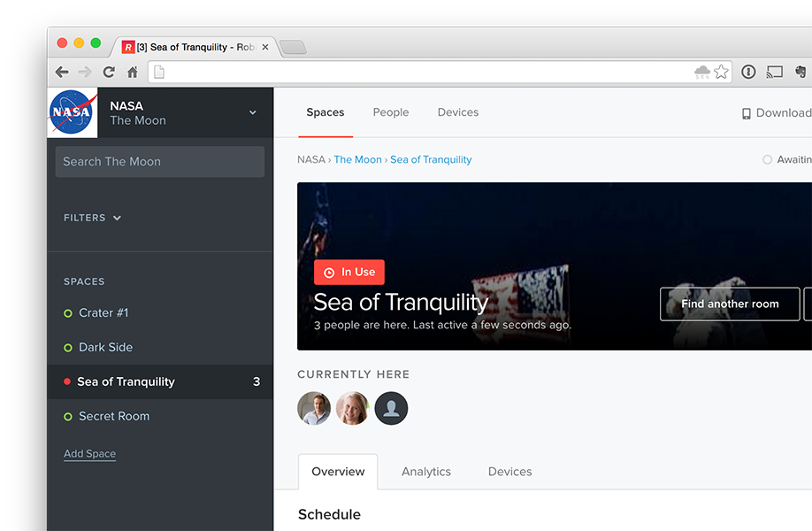Click the SPACES sidebar heading

pyautogui.click(x=84, y=281)
